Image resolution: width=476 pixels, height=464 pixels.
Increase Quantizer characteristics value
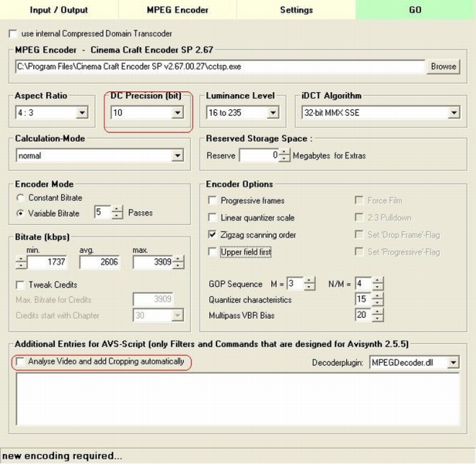378,295
